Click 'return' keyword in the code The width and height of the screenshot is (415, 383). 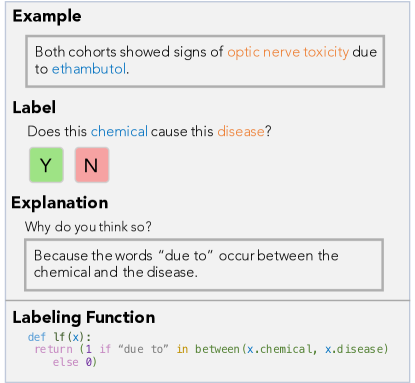coord(53,349)
